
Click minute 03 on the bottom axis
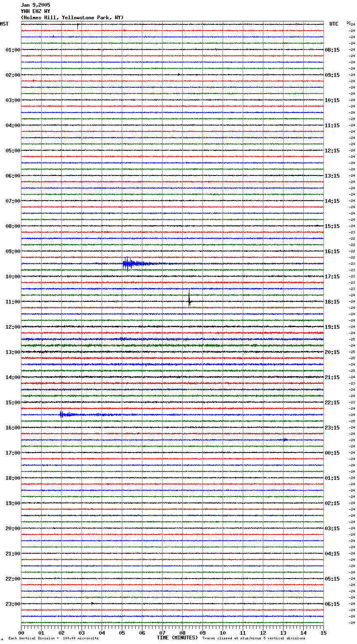(x=81, y=633)
